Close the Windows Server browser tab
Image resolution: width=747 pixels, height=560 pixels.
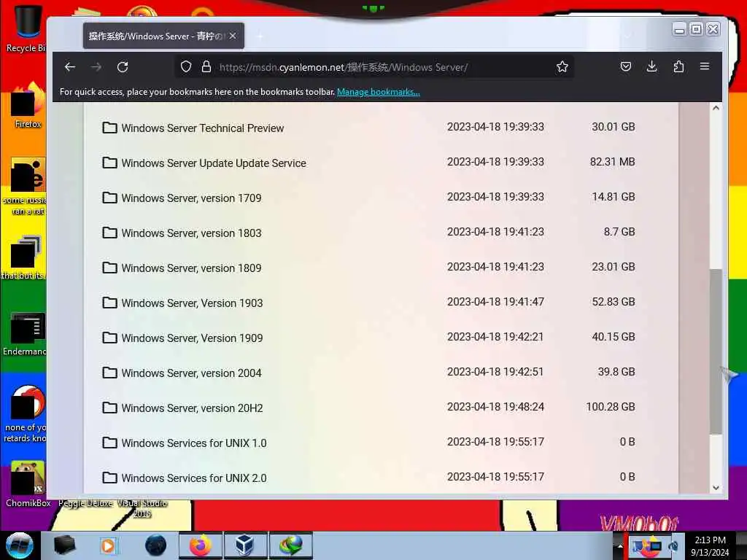(233, 36)
